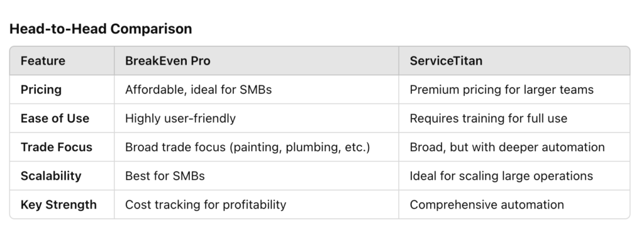
Task: Click the word 'Comparison' in the title
Action: [x=151, y=29]
